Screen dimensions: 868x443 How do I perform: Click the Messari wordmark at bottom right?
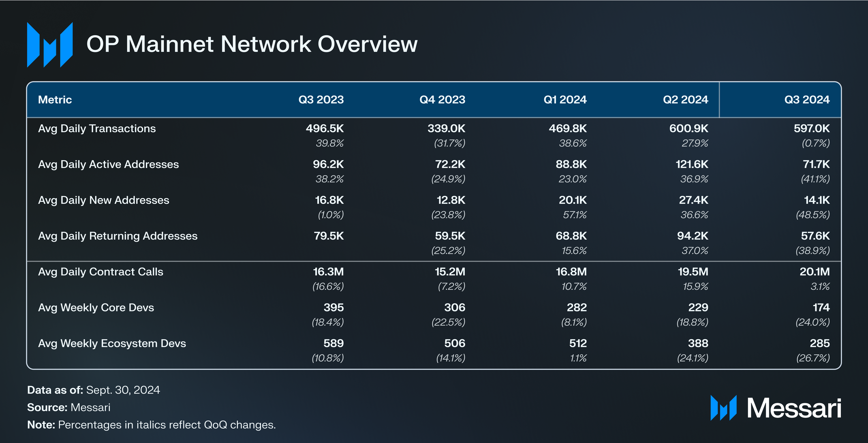click(x=794, y=408)
